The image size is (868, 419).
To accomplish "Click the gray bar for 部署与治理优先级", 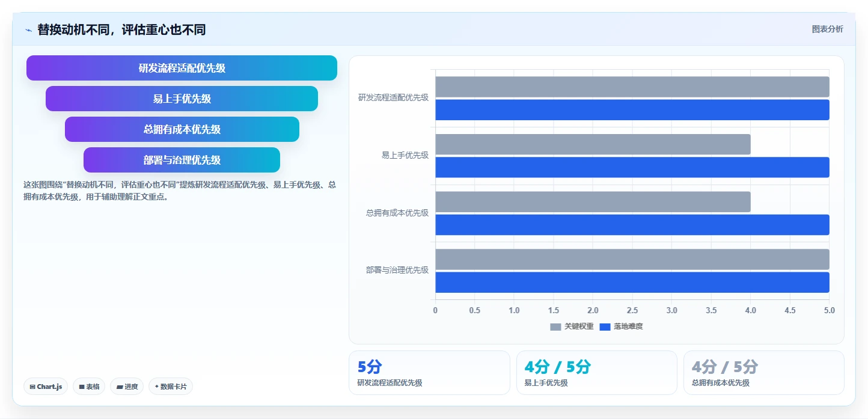I will [632, 259].
